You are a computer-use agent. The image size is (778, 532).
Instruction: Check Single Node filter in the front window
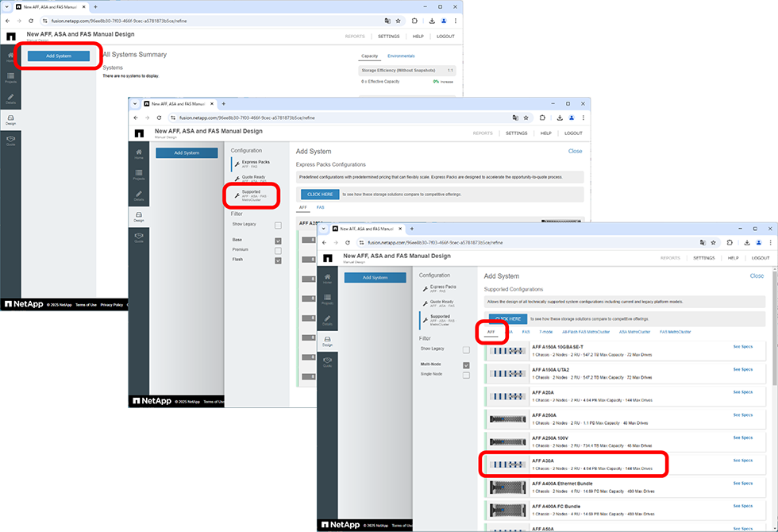466,375
